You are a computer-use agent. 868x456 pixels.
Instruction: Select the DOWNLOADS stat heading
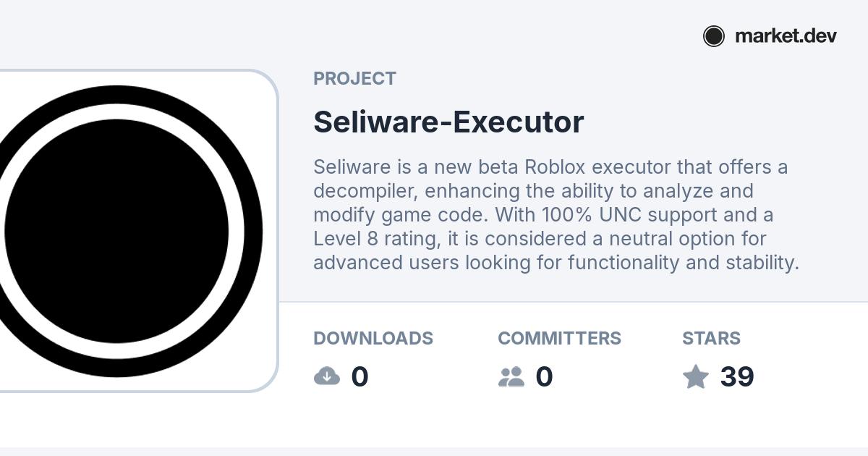point(373,338)
